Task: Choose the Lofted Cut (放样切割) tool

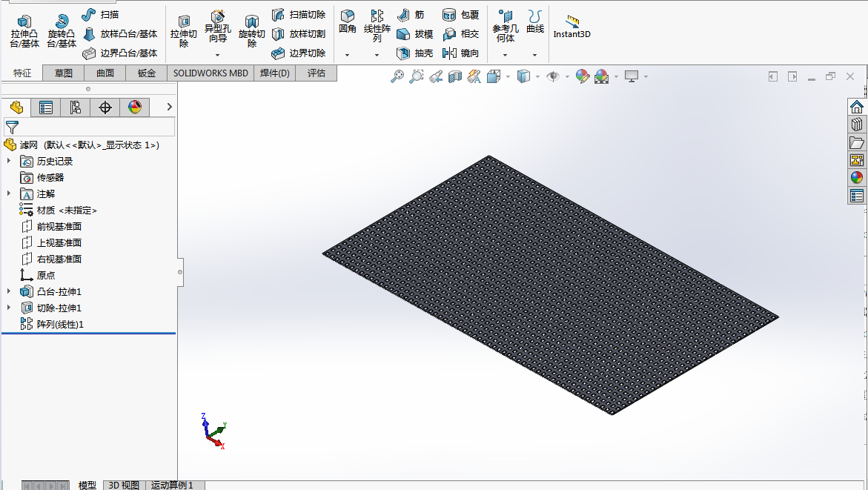Action: (299, 34)
